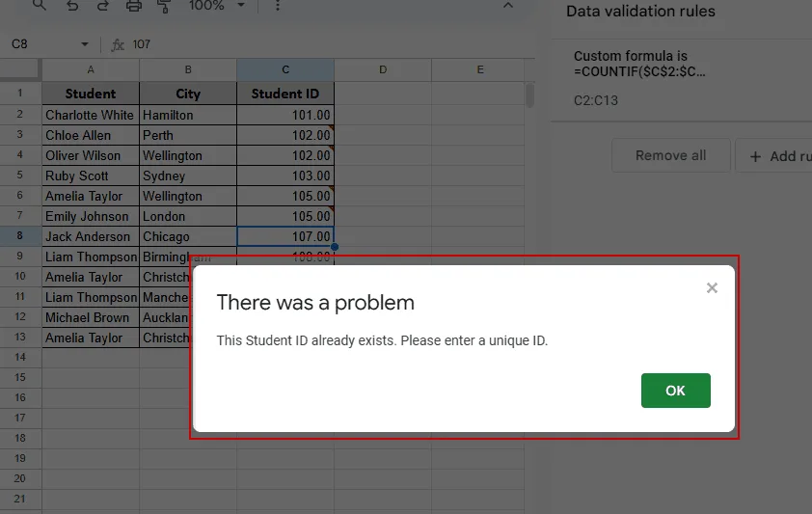
Task: Open the Custom formula validation rule
Action: click(681, 79)
